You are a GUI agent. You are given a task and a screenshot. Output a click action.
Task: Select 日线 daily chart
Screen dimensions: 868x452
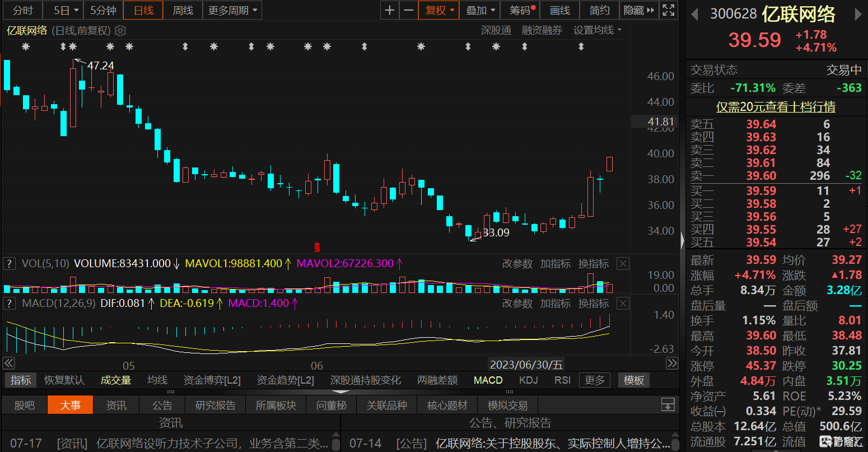[143, 10]
